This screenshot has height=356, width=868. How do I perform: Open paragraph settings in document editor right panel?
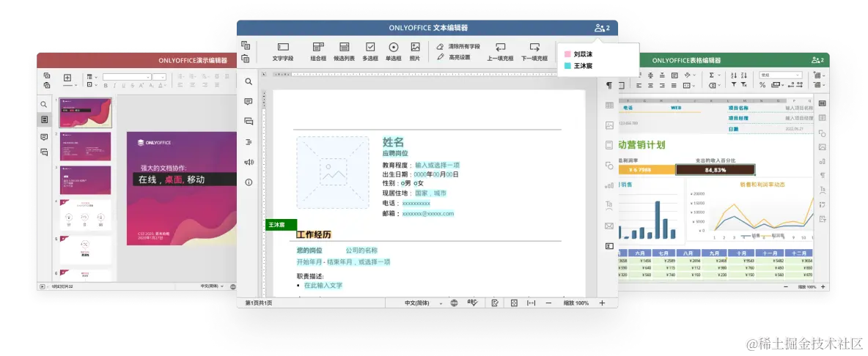tap(609, 85)
